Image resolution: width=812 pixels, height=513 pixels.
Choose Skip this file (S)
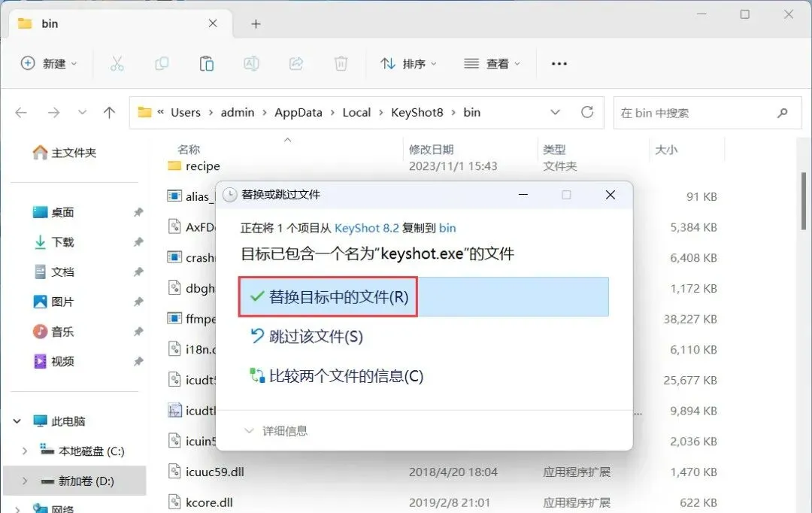[x=307, y=337]
